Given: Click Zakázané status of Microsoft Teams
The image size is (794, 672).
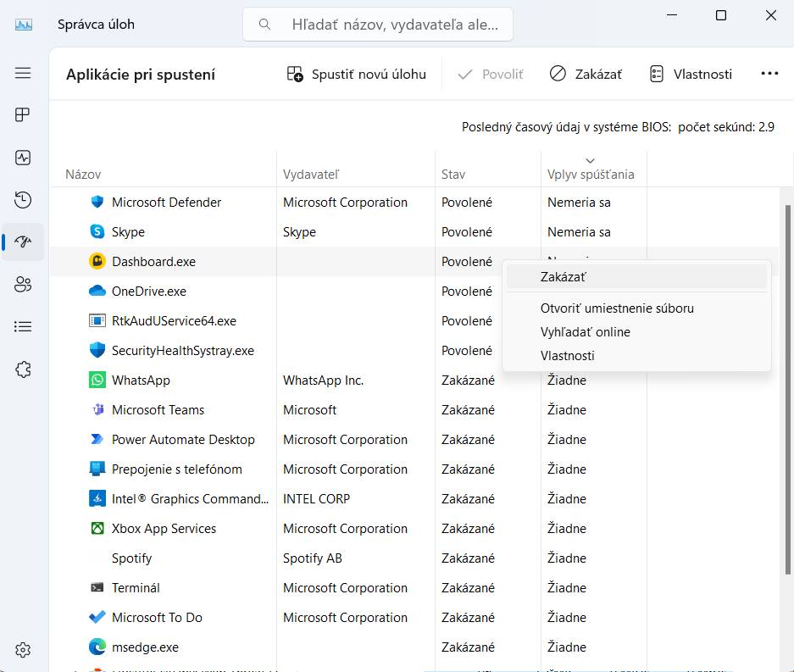Looking at the screenshot, I should (x=468, y=409).
